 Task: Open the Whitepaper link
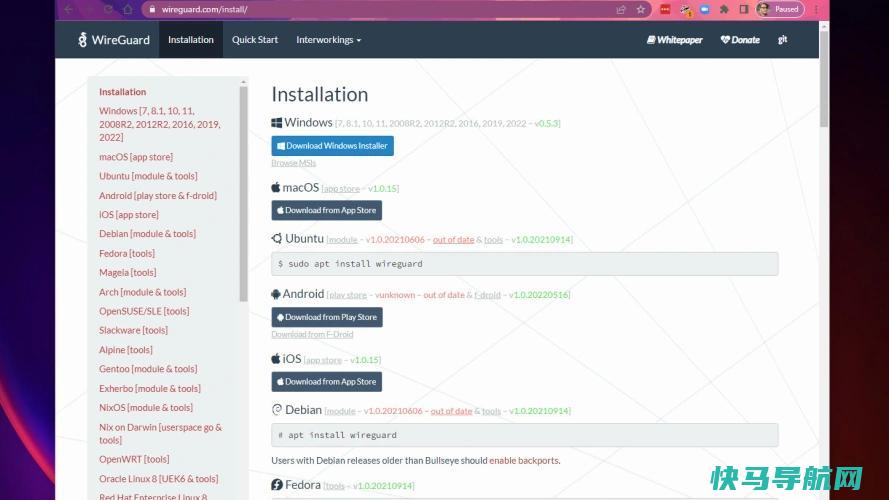pos(675,40)
